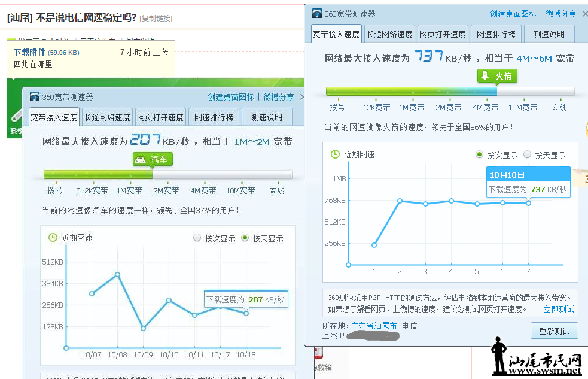This screenshot has height=379, width=588.
Task: Click the bandwidth progress bar in right window
Action: coord(450,92)
